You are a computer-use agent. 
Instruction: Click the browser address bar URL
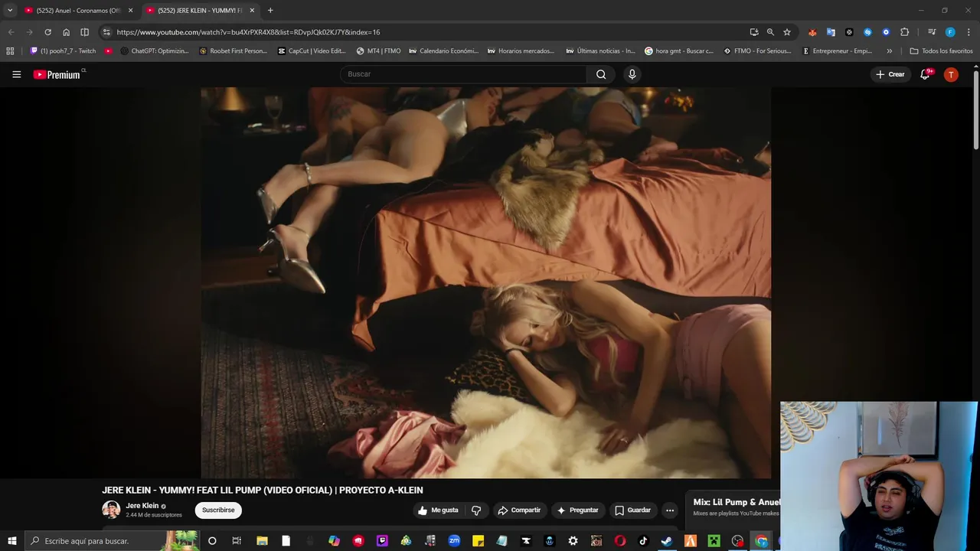248,32
